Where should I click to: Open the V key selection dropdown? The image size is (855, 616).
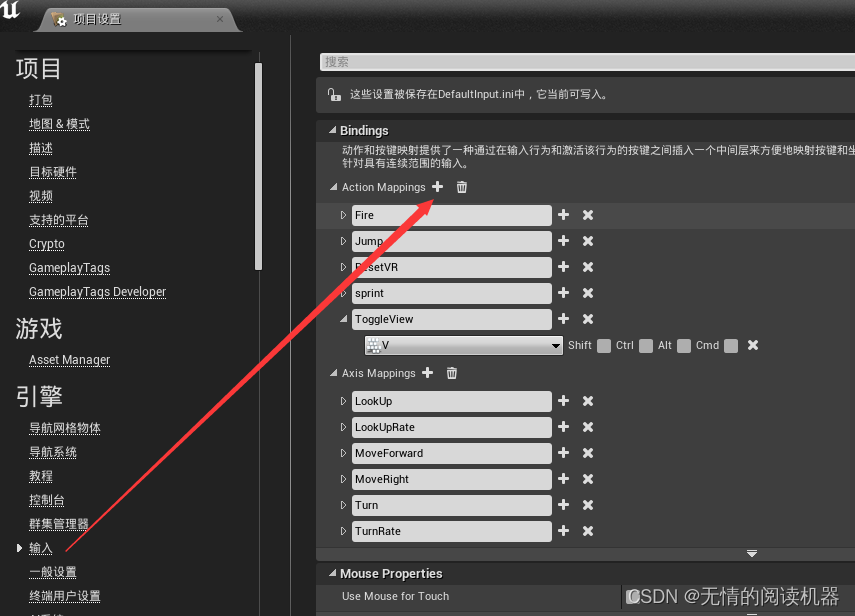click(x=463, y=345)
